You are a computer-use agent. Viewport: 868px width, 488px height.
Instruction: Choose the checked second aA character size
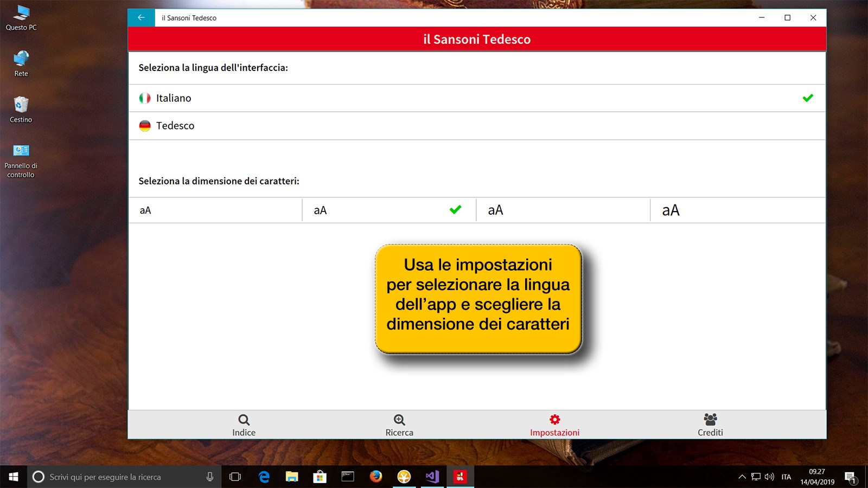(x=389, y=210)
